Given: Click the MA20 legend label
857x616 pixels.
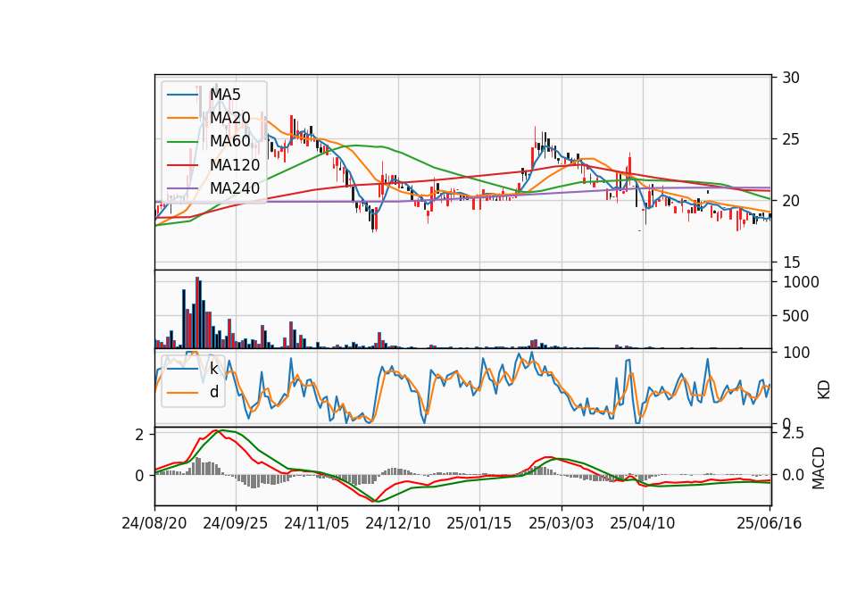Looking at the screenshot, I should [x=230, y=118].
